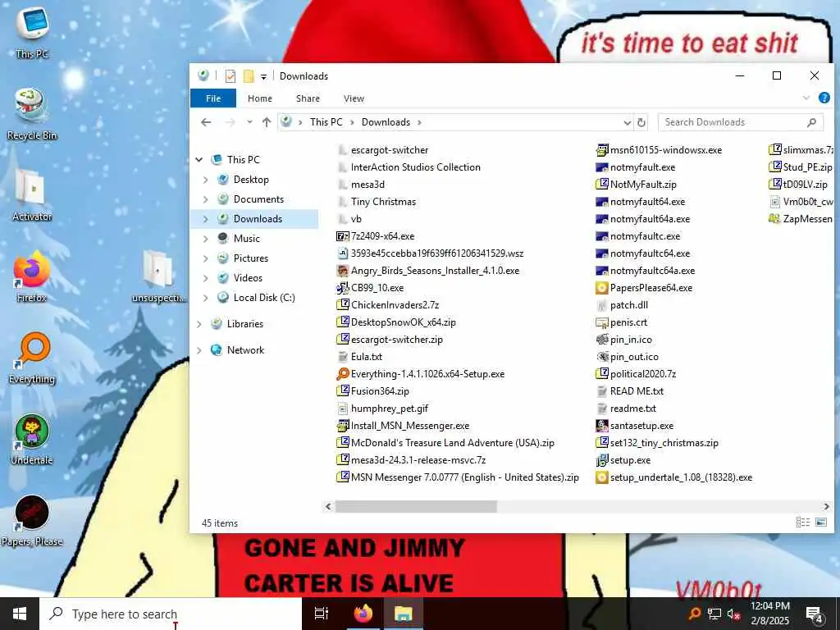Click the clock and date in taskbar
The width and height of the screenshot is (840, 630).
pyautogui.click(x=769, y=614)
